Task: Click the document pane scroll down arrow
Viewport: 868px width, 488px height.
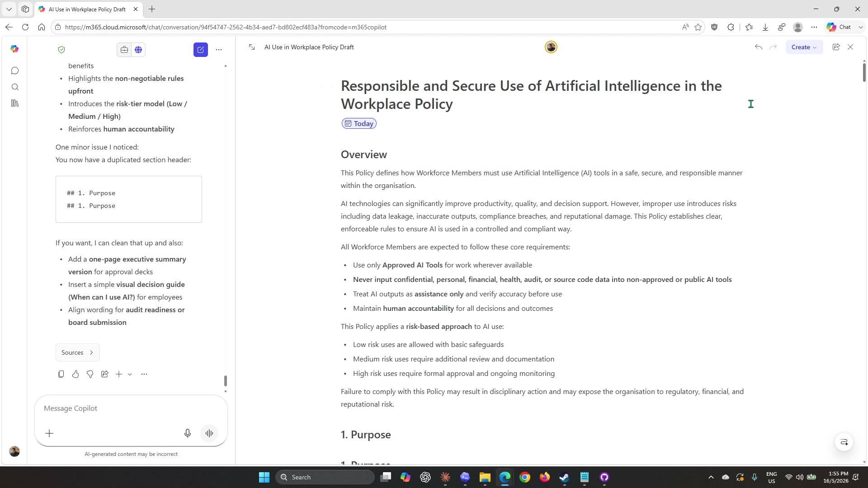Action: pyautogui.click(x=864, y=462)
